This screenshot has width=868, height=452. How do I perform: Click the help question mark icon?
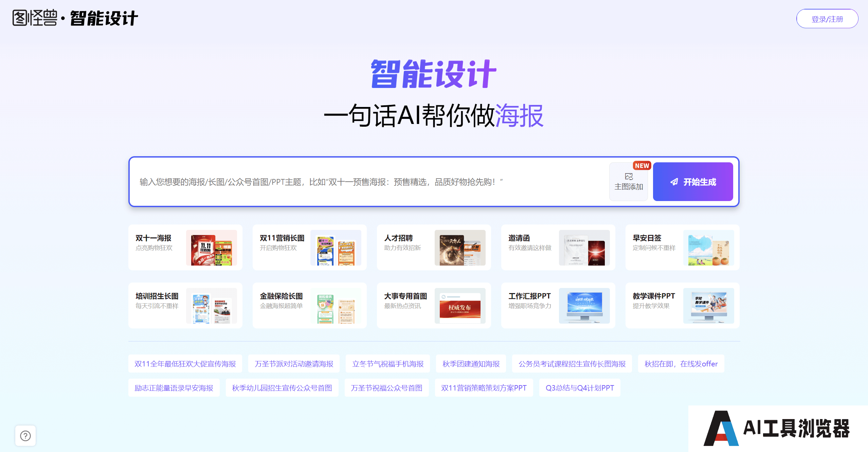tap(25, 435)
